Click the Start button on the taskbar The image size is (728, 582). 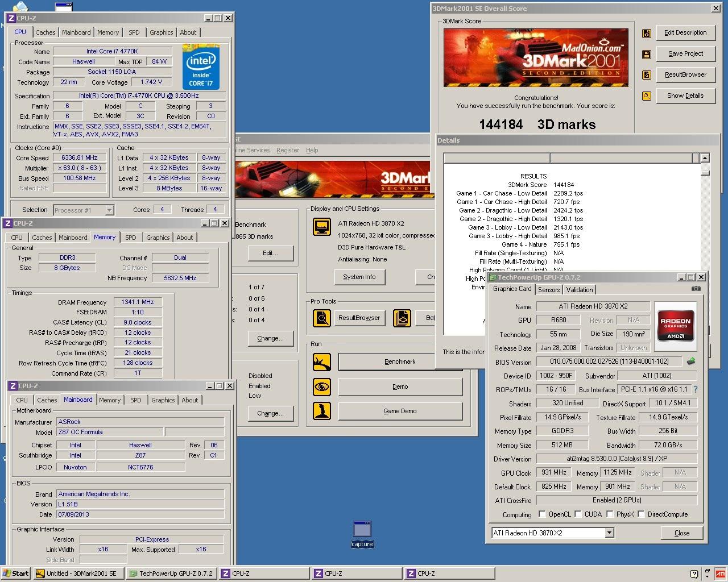[x=16, y=573]
